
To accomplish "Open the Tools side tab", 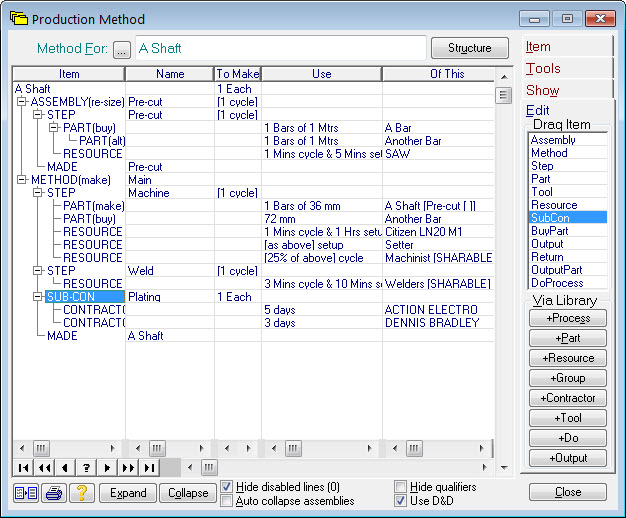I will pyautogui.click(x=567, y=68).
